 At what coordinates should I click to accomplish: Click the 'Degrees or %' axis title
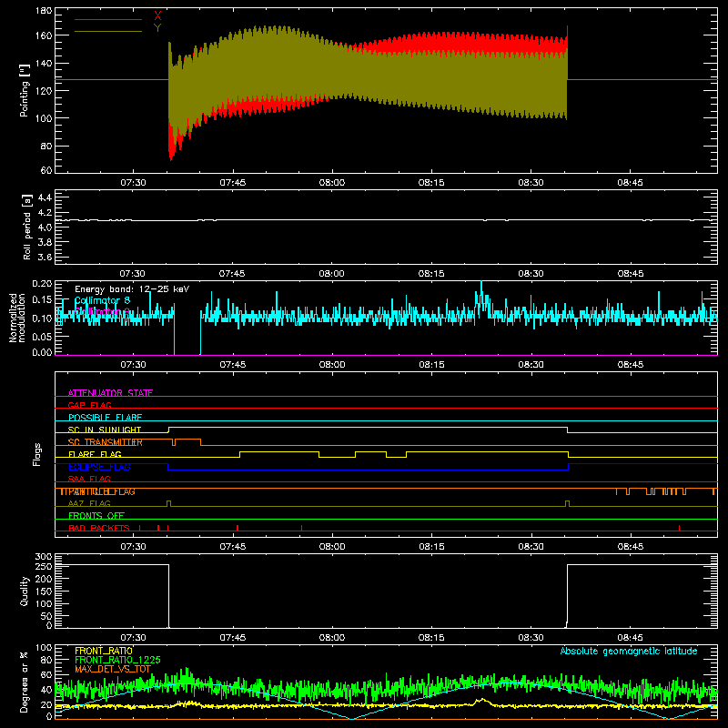[x=25, y=682]
